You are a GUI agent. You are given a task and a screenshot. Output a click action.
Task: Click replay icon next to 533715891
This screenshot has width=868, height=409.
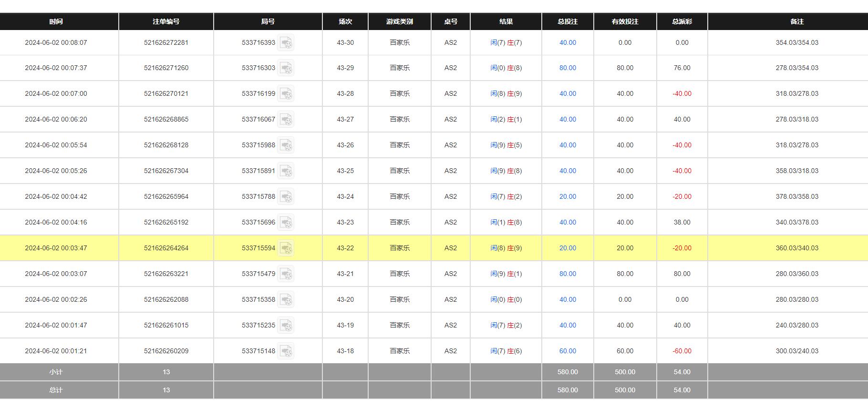286,171
